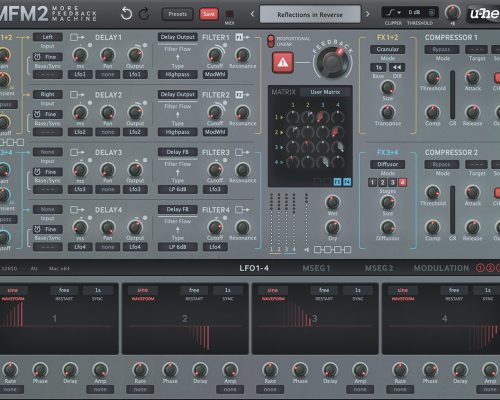Open the User Matrix selector
This screenshot has height=400, width=500.
tap(325, 92)
